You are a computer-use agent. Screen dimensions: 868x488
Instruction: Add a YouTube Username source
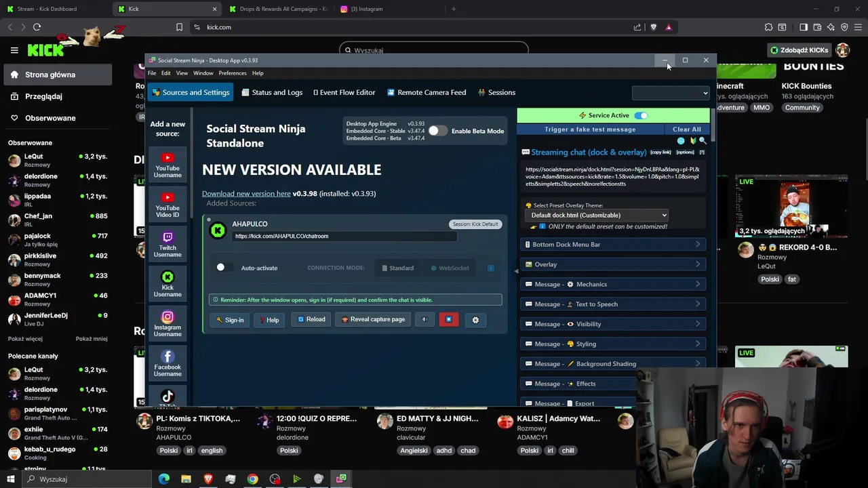[x=167, y=165]
